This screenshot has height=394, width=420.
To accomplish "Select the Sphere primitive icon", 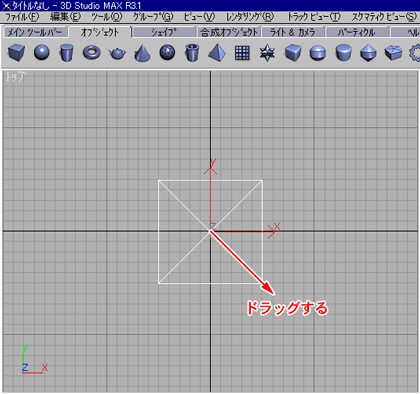I will point(42,53).
